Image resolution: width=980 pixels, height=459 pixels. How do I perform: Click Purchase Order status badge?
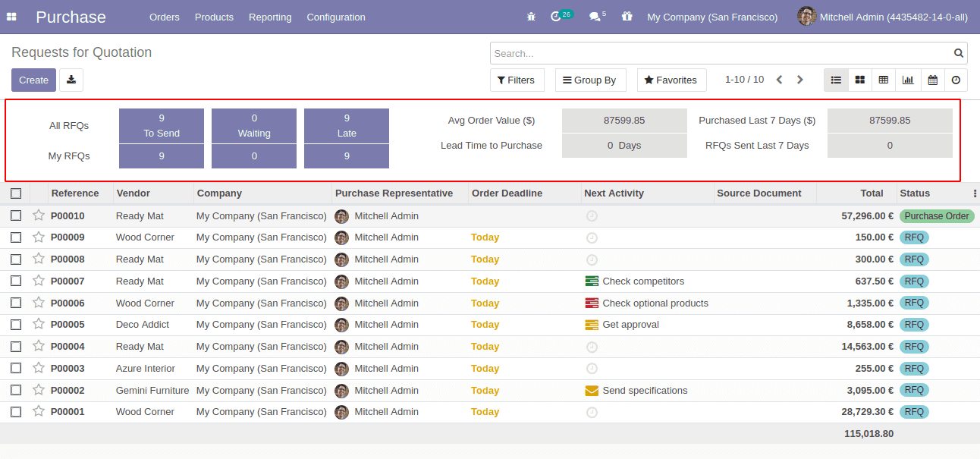pos(937,215)
